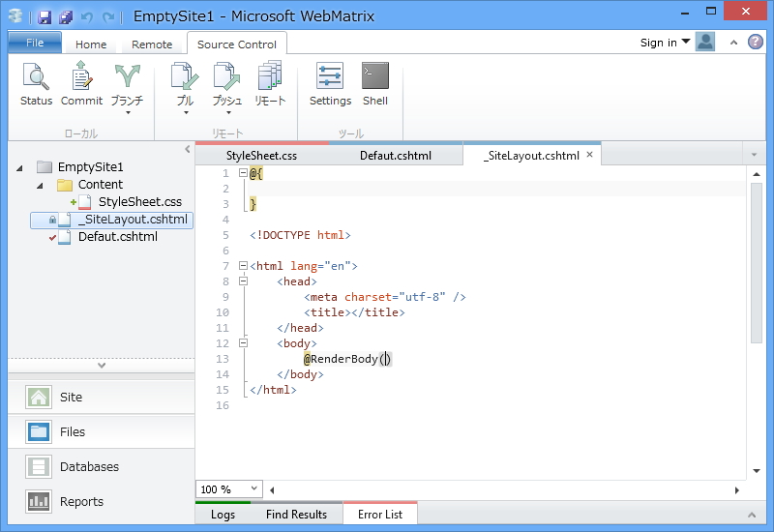Select the EmptySite1 root folder

(90, 167)
